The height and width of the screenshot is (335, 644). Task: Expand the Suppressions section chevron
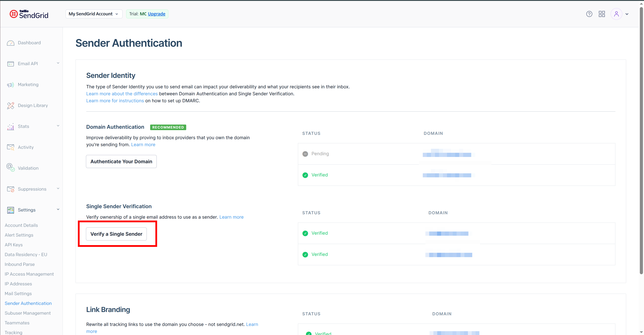click(x=58, y=188)
